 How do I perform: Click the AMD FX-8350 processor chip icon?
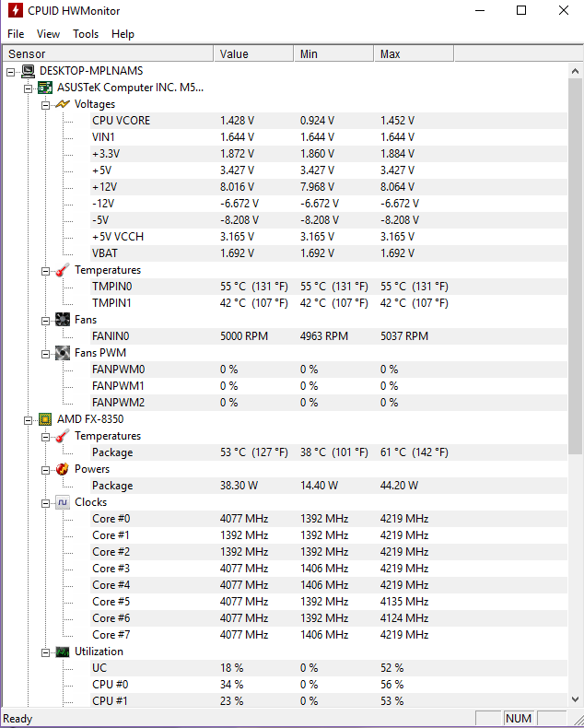pyautogui.click(x=45, y=419)
